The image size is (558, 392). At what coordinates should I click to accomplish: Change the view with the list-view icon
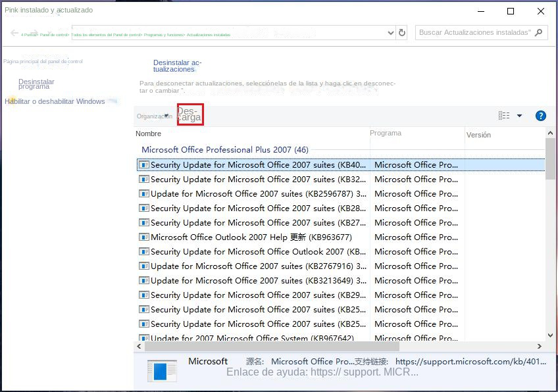click(504, 116)
